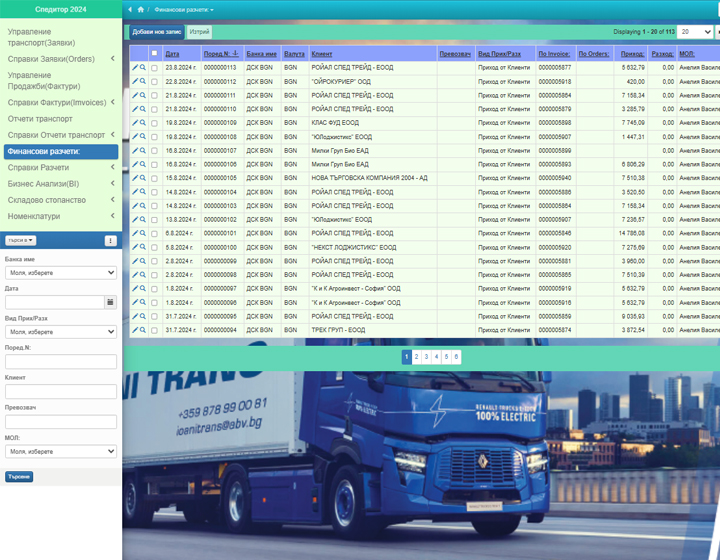Screen dimensions: 720x560
Task: View record 0000000096 magnifier icon
Action: click(143, 302)
